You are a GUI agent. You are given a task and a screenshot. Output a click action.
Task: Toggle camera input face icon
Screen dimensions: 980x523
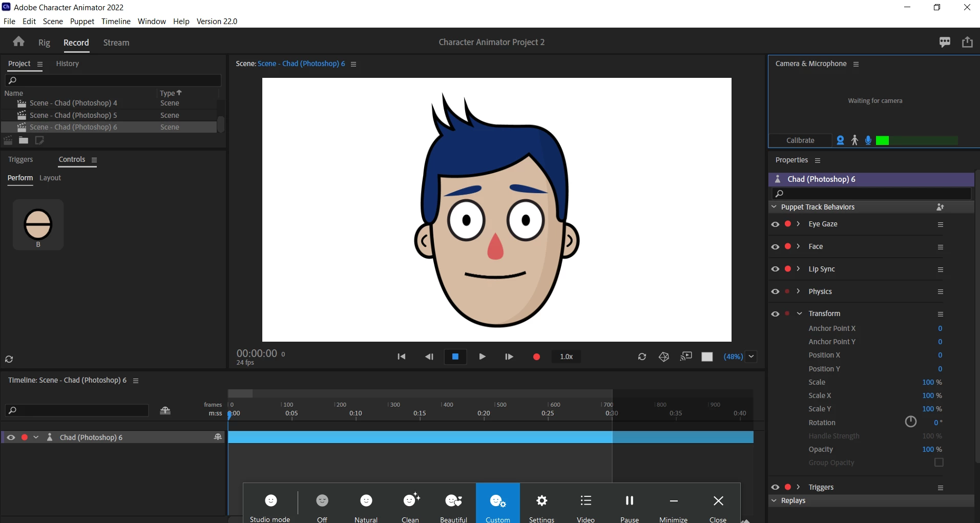tap(840, 140)
